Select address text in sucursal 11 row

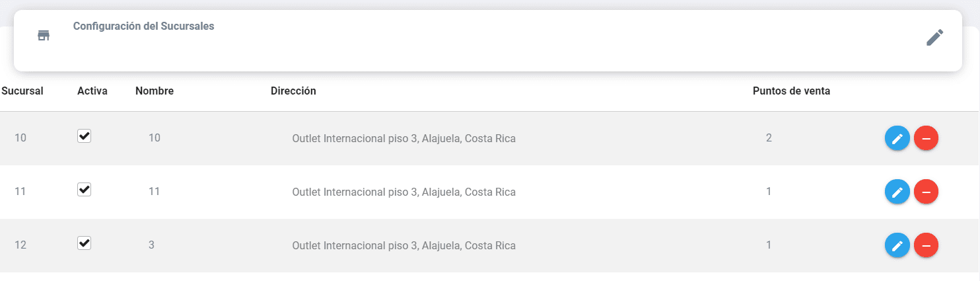[403, 192]
